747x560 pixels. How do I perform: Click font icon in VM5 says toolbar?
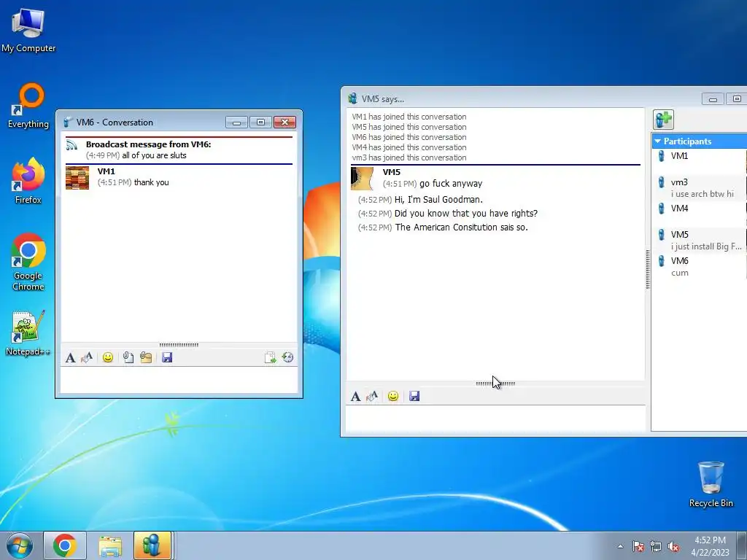[x=355, y=396]
